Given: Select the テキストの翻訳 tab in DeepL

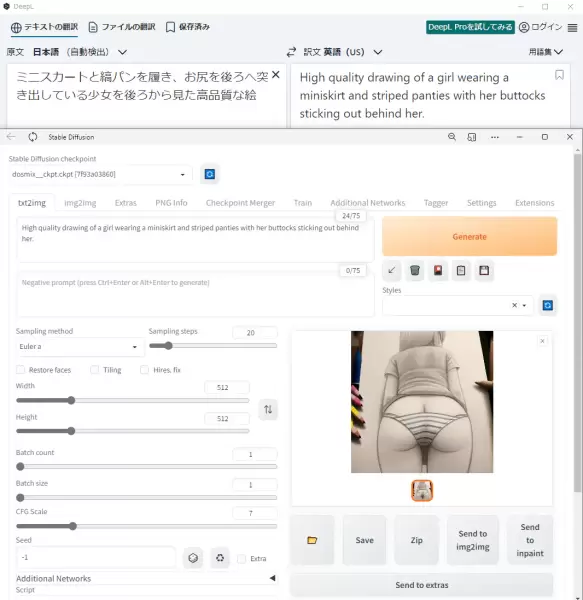Looking at the screenshot, I should (x=44, y=27).
